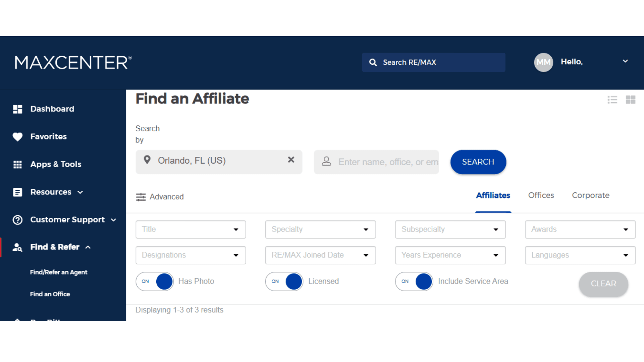Open the Subspecialty dropdown
Screen dimensions: 644x362
pyautogui.click(x=450, y=229)
